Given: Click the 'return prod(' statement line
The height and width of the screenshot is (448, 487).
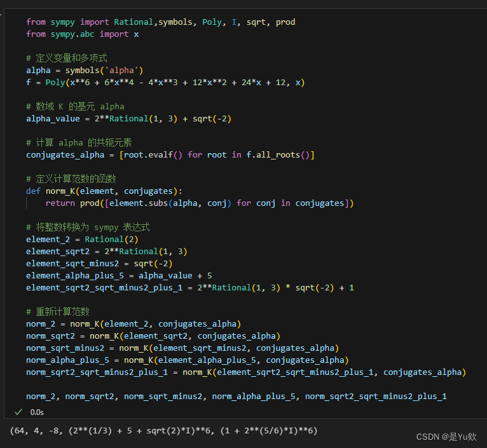Looking at the screenshot, I should 200,203.
